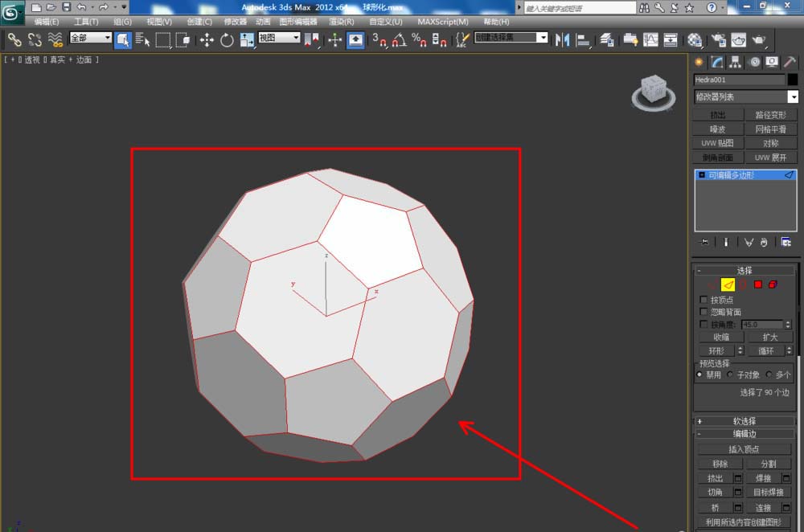Click the Undo arrow icon
Image resolution: width=804 pixels, height=532 pixels.
point(81,7)
